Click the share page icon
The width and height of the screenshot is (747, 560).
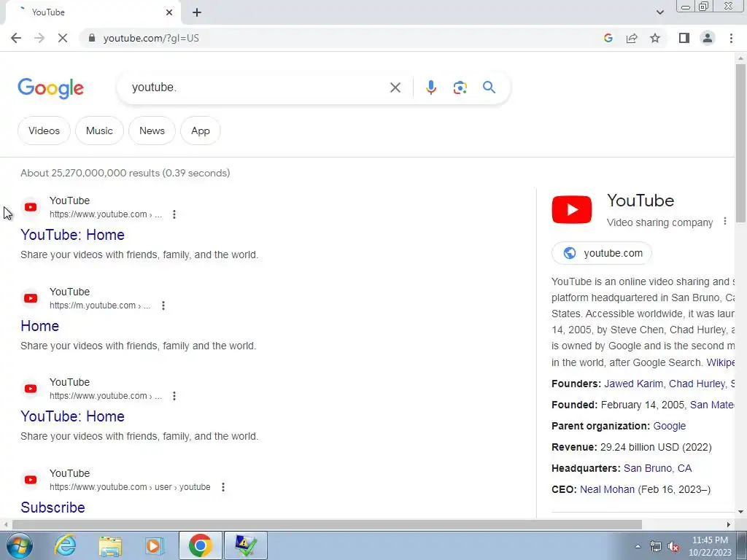click(632, 38)
